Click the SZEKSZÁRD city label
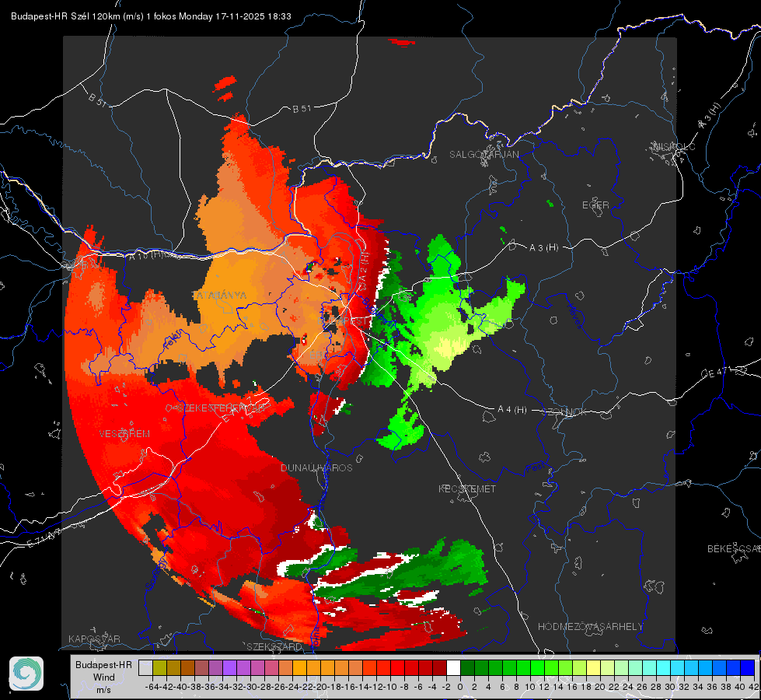The image size is (761, 700). click(x=274, y=646)
